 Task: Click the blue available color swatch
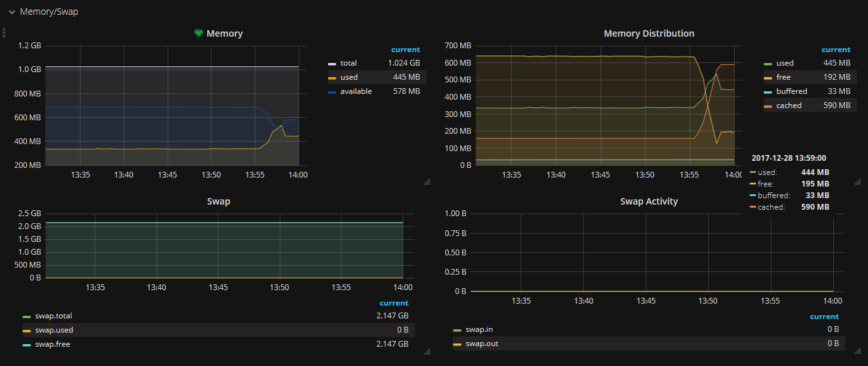tap(332, 92)
